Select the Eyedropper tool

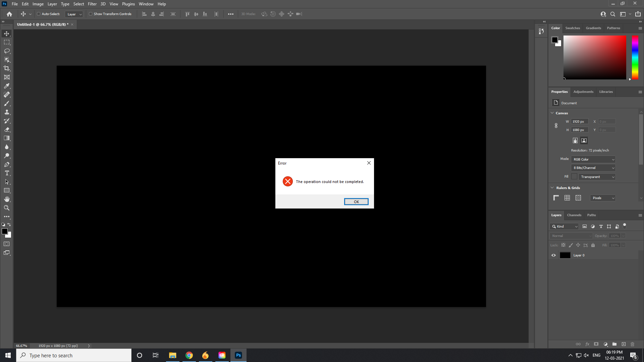7,86
